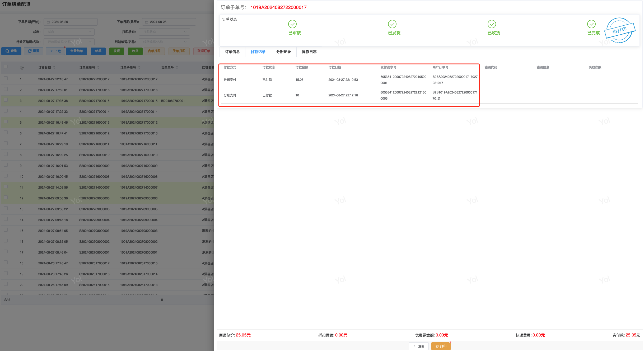Switch to the 分账记录 tab
This screenshot has width=644, height=351.
click(283, 52)
